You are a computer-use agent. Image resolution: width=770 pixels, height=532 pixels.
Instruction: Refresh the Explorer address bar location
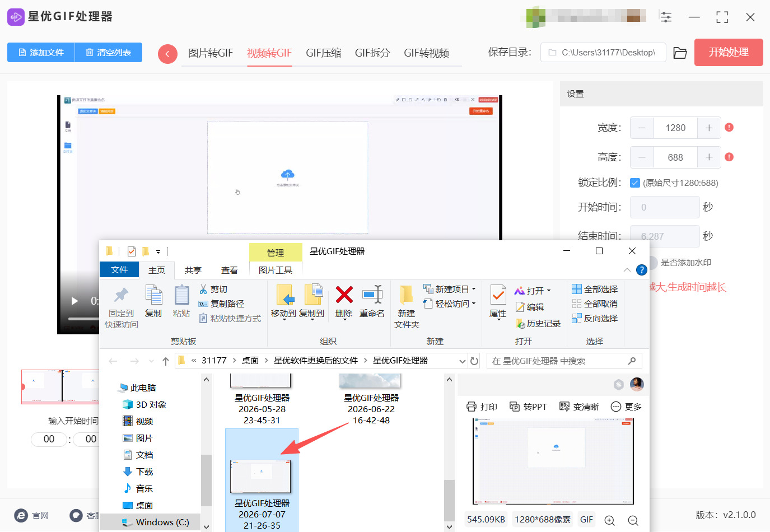(474, 361)
